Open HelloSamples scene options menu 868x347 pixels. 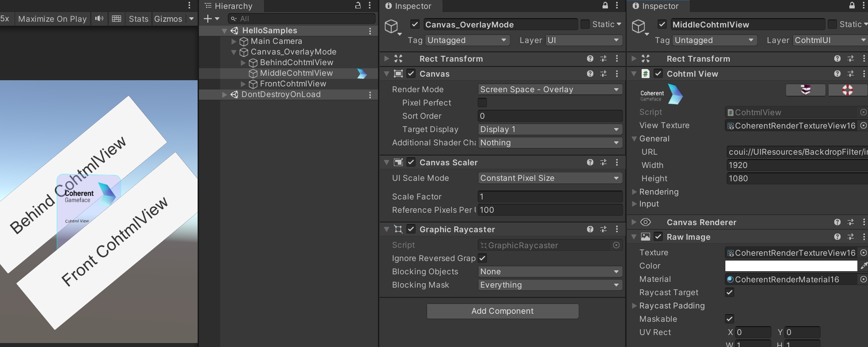tap(370, 31)
